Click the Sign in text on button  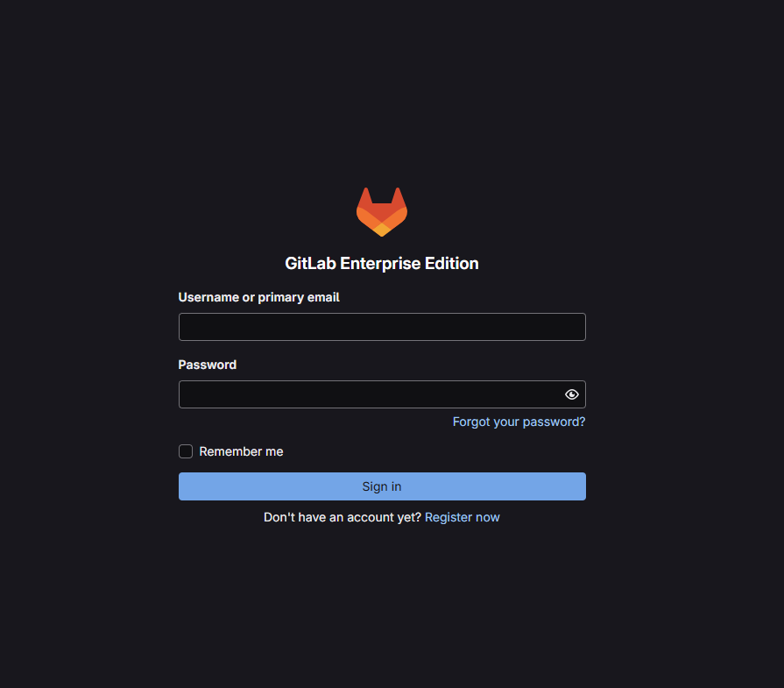382,486
